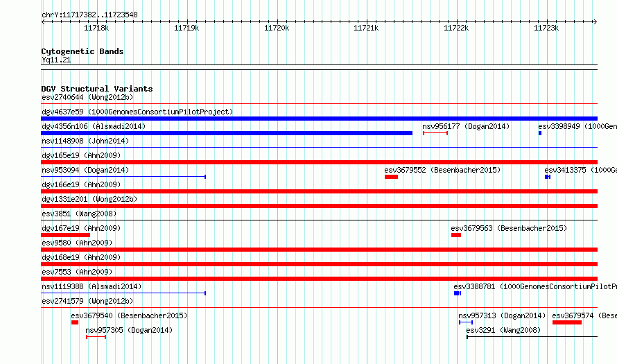Open dgv4637e59 (1000GenomesConsortiumPilotProject) label
The width and height of the screenshot is (617, 364).
pyautogui.click(x=137, y=112)
